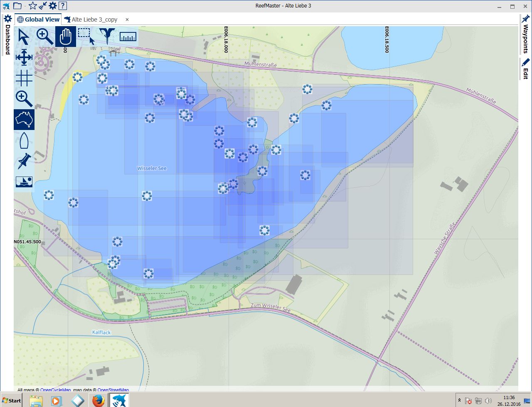Select the hand pan tool

(x=66, y=37)
